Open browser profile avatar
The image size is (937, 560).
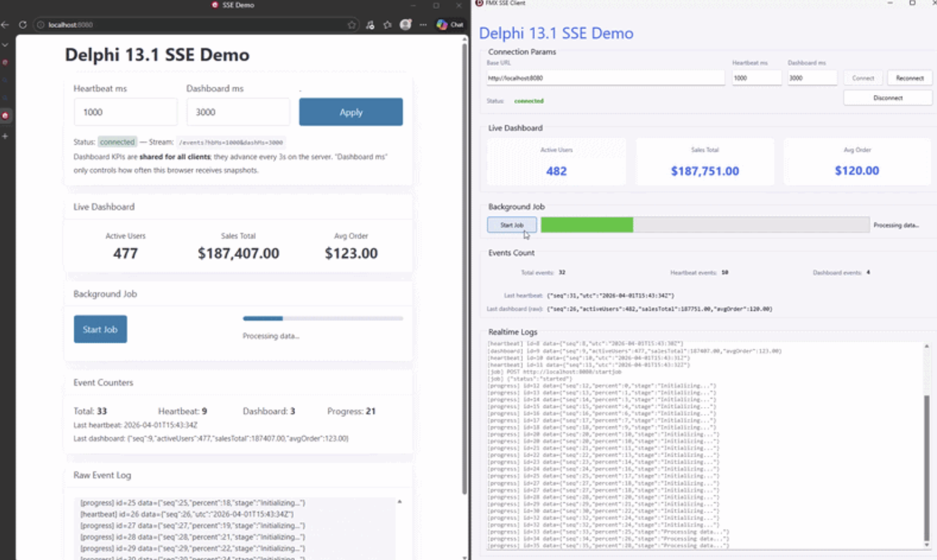pos(406,25)
